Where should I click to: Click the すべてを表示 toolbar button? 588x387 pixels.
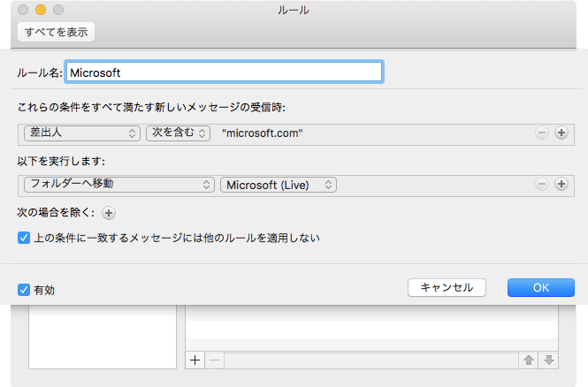56,32
